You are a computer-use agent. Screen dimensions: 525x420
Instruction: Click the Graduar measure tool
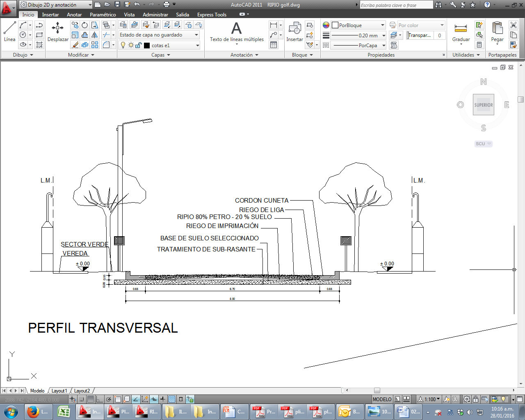coord(461,32)
